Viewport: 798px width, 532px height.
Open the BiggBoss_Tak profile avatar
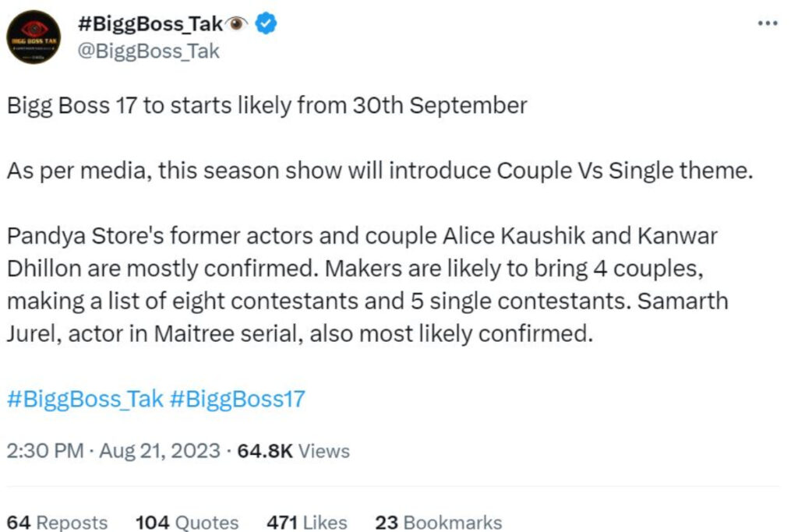pyautogui.click(x=34, y=37)
